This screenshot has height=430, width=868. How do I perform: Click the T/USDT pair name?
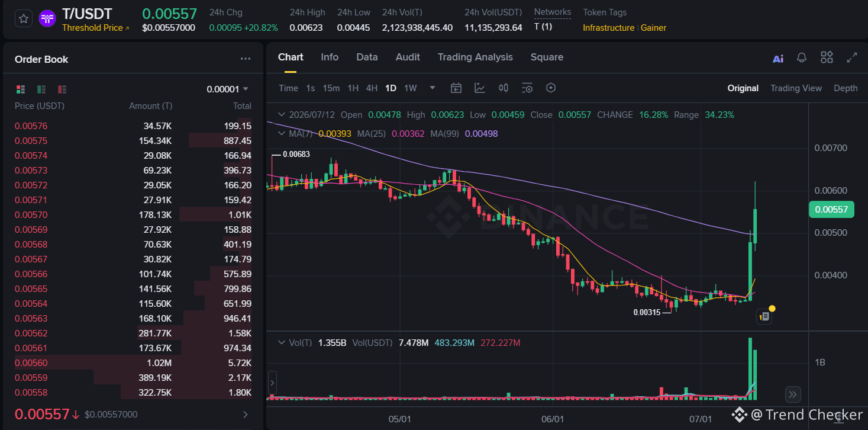tap(87, 14)
